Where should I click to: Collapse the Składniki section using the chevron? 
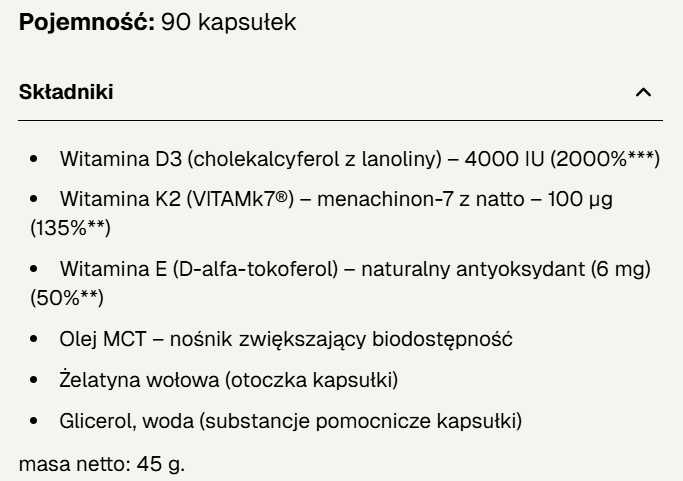(x=643, y=93)
